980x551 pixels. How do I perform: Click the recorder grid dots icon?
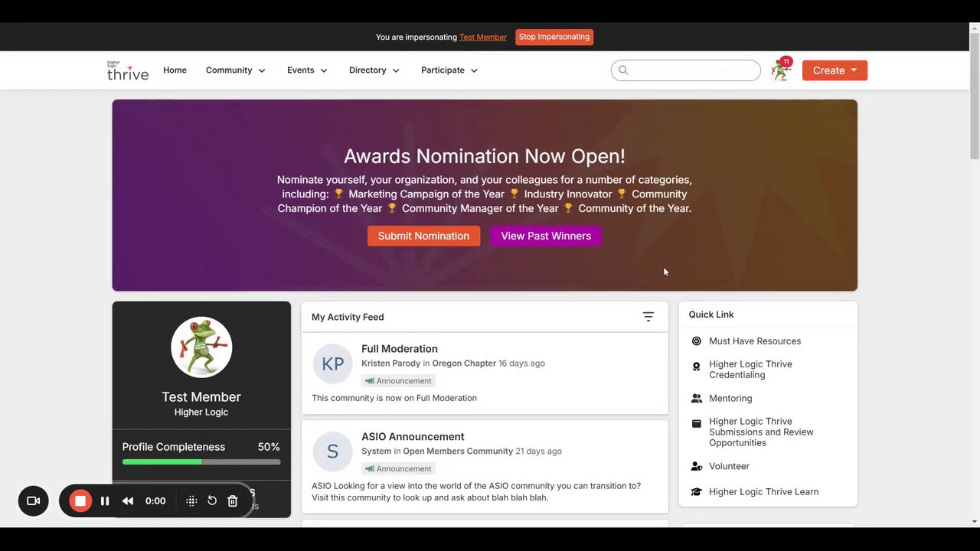coord(191,501)
